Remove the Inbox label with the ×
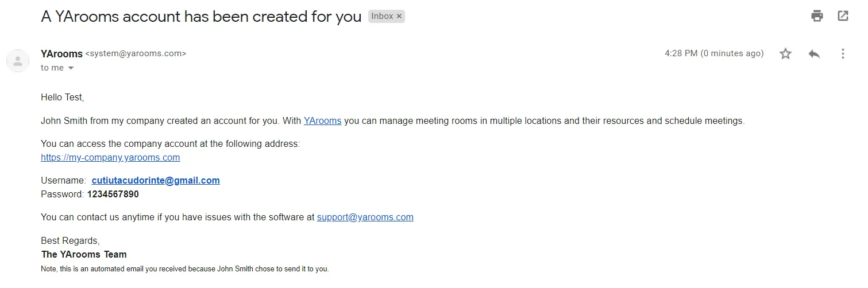Viewport: 868px width, 288px height. coord(399,17)
